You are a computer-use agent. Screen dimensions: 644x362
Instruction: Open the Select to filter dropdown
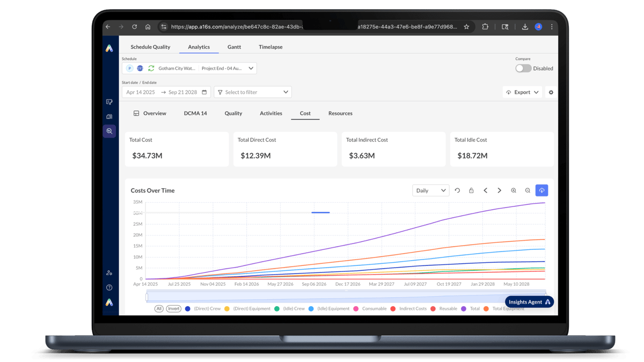[253, 92]
